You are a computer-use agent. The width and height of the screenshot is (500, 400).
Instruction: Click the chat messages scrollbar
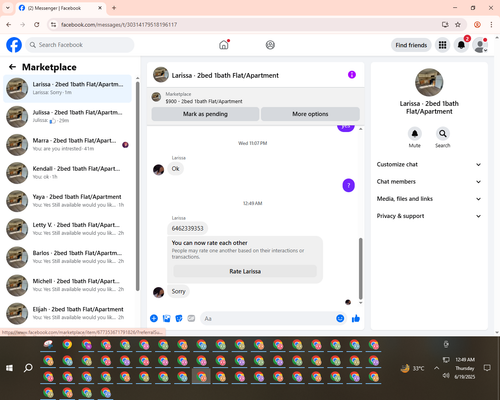[360, 268]
